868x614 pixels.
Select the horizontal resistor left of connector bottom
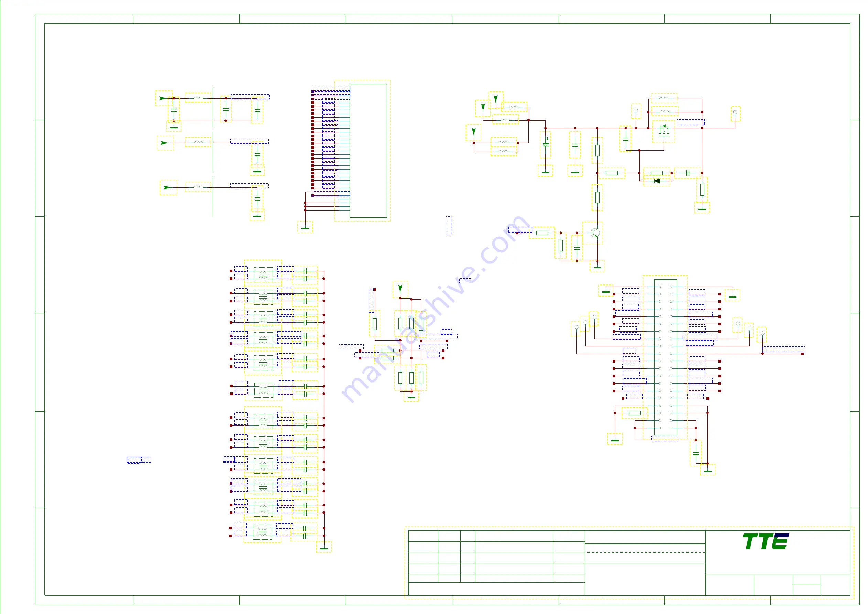[635, 413]
